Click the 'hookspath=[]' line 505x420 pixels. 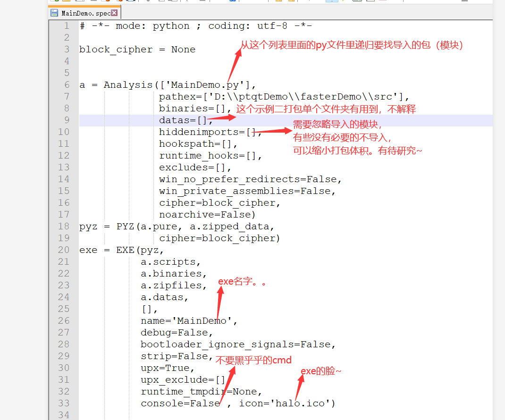[198, 144]
